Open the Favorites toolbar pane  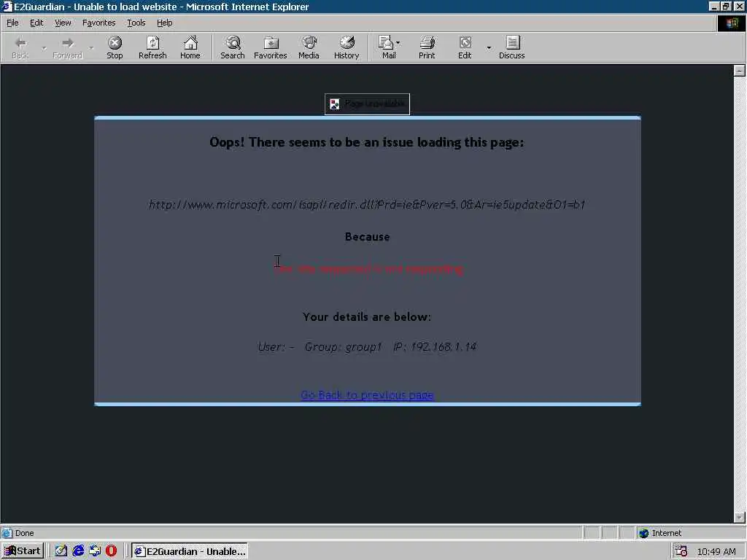tap(271, 47)
